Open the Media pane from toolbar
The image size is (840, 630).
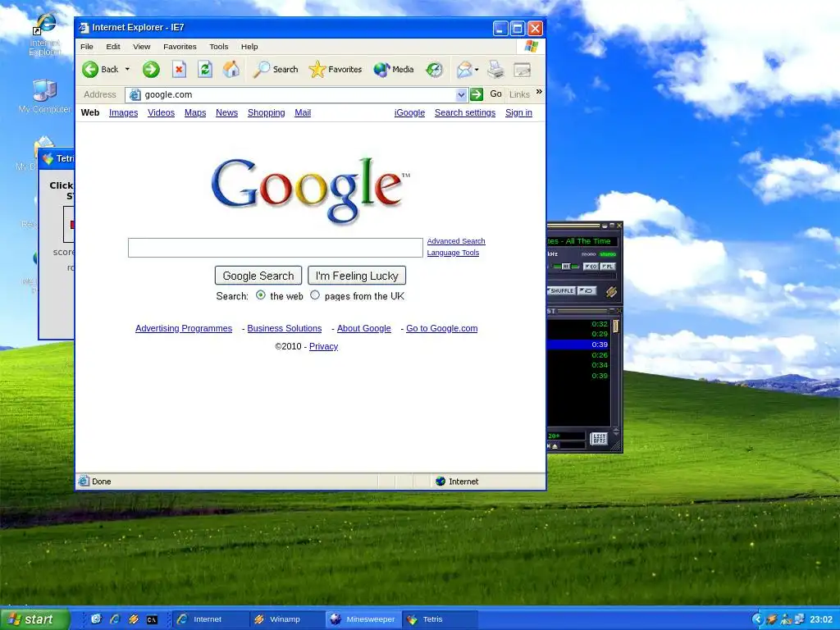click(394, 69)
